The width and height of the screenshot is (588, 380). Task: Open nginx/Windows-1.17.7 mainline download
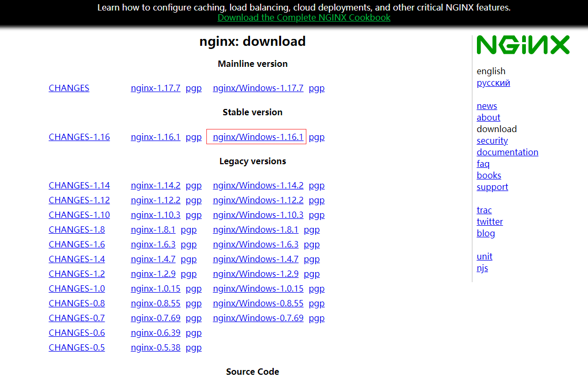(x=258, y=88)
